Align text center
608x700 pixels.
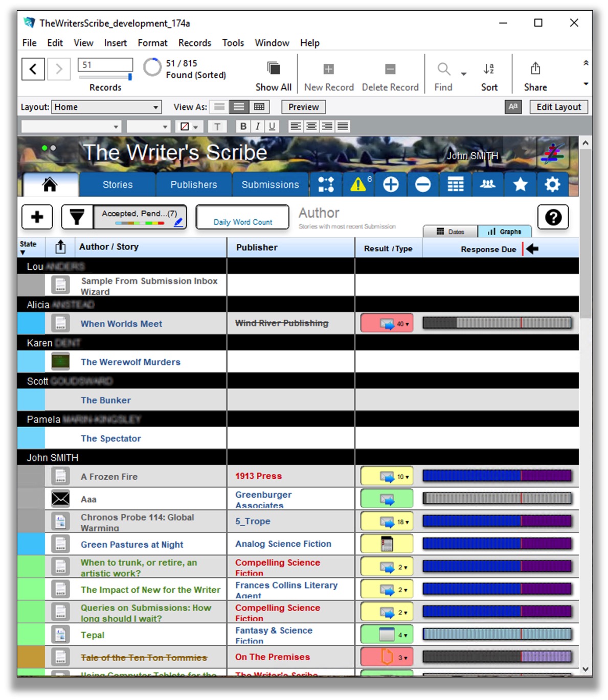(311, 126)
